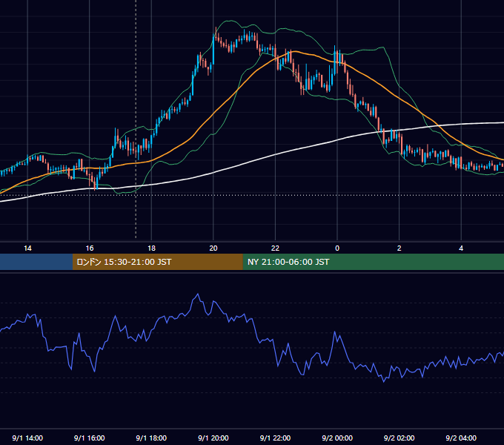
Task: Click the 9/2 00:00 time label
Action: (x=337, y=438)
